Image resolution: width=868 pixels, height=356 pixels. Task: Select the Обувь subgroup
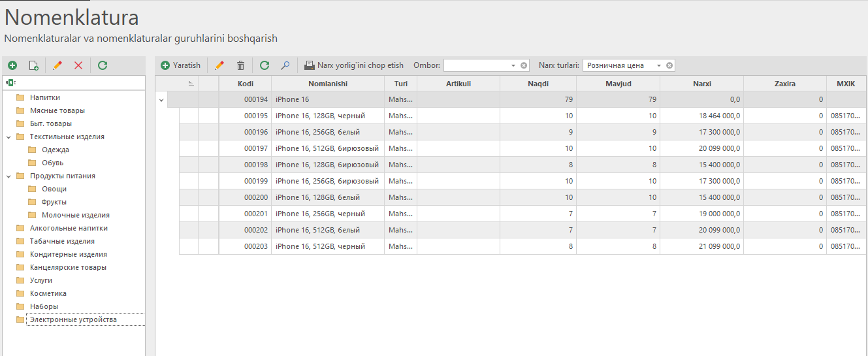(x=53, y=163)
